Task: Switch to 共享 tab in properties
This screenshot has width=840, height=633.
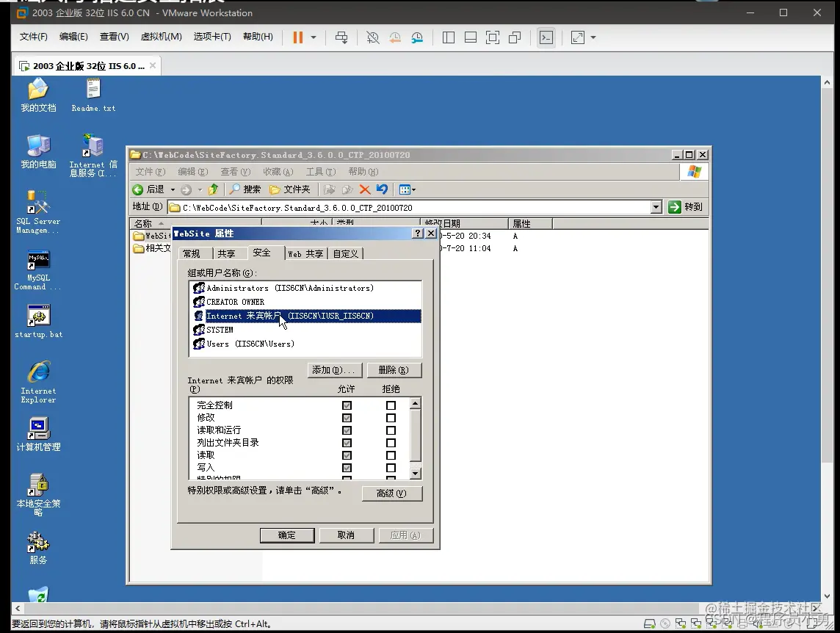Action: click(226, 253)
